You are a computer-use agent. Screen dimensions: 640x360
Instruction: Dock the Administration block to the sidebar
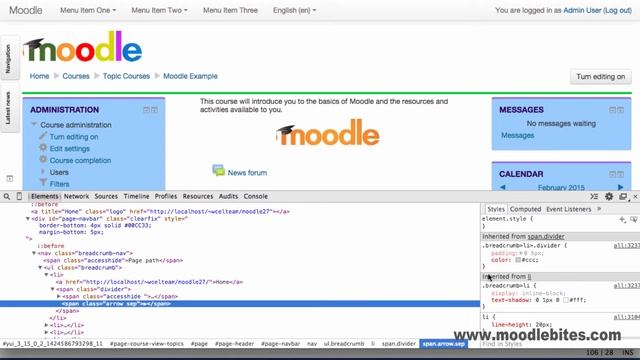point(154,110)
